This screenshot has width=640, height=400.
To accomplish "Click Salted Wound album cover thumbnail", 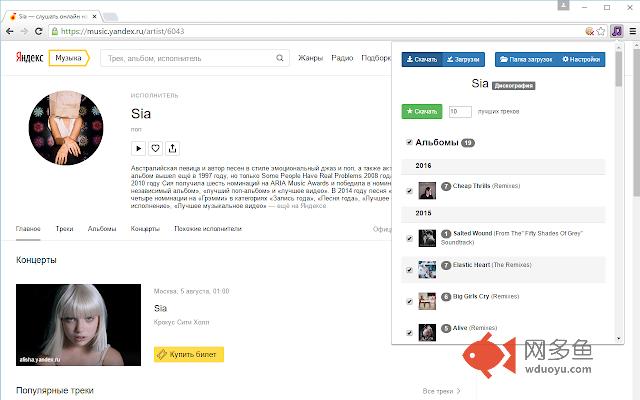I will [x=427, y=238].
